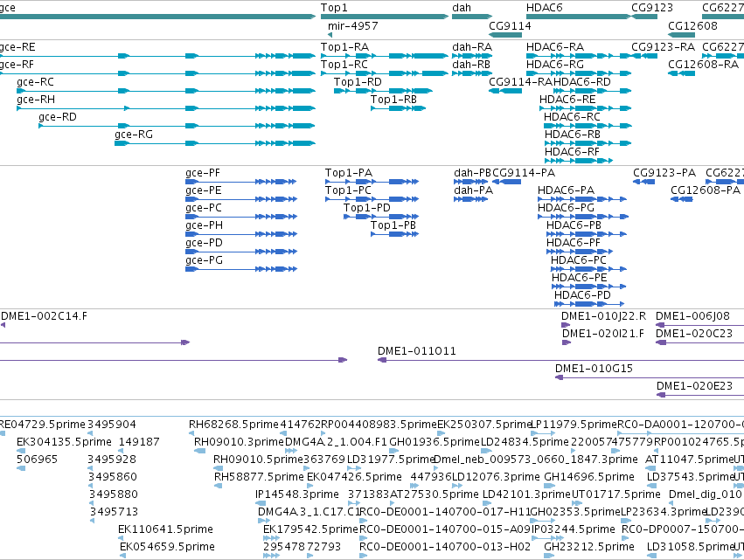Select transcript HDAC6-RB
Image resolution: width=744 pixels, height=560 pixels.
click(x=573, y=135)
